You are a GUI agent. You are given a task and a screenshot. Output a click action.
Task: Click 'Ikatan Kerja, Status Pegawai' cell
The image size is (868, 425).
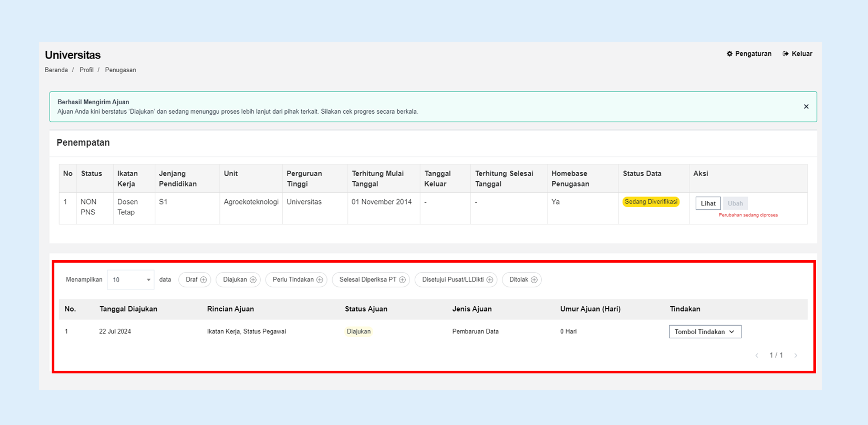[x=247, y=331]
